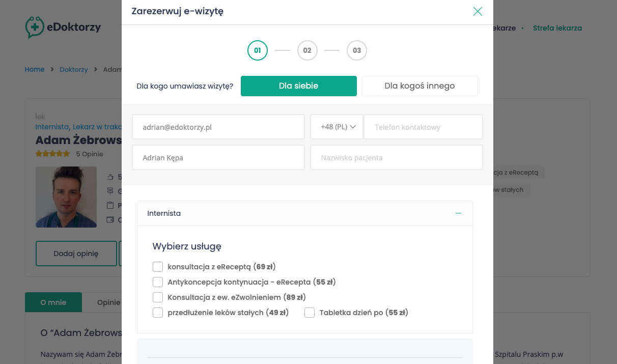Tick Antykoncepcja kontynuacja - eRecepta checkbox
The width and height of the screenshot is (617, 364).
click(x=158, y=282)
